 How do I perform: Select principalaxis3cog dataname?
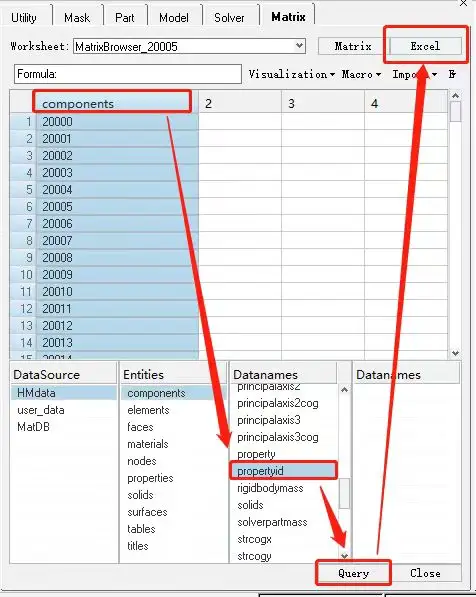284,437
